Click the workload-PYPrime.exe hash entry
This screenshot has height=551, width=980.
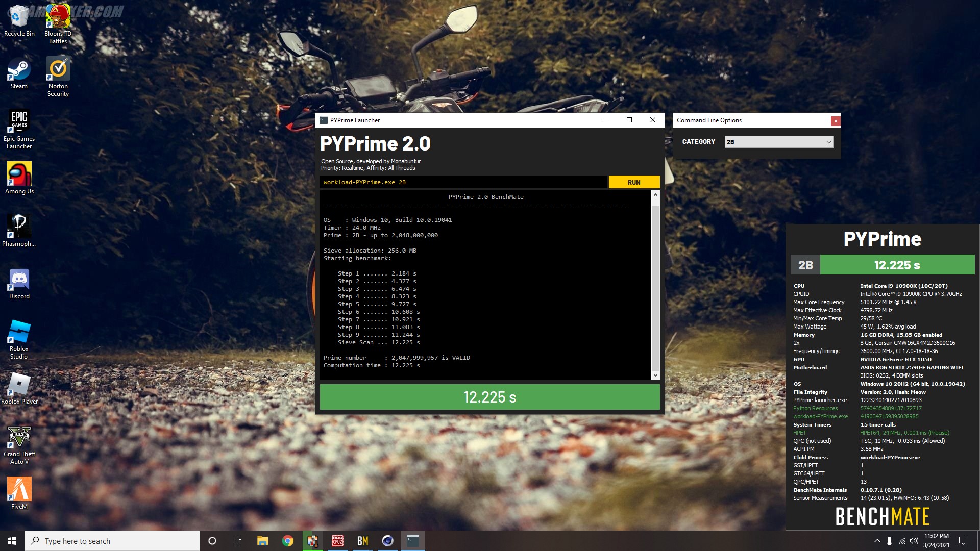click(889, 416)
